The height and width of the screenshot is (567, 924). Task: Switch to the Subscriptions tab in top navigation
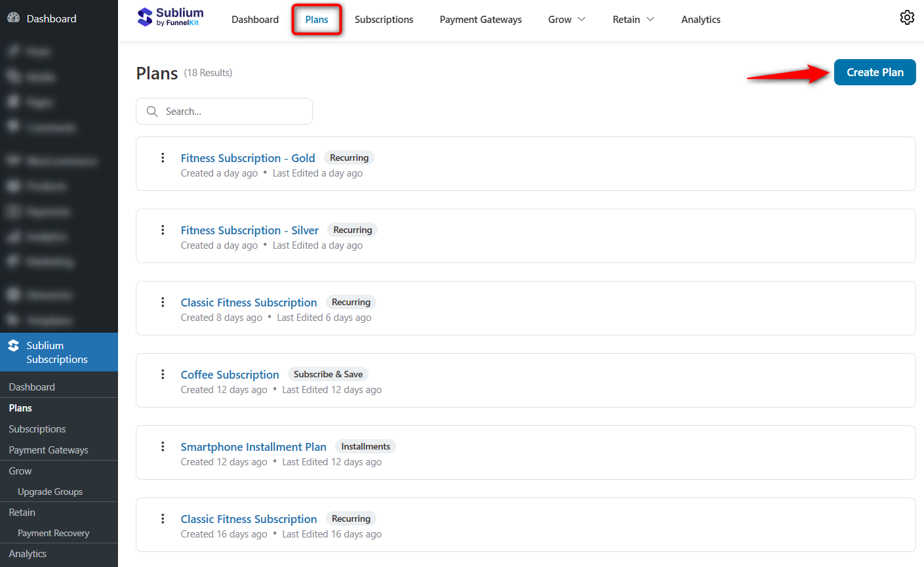(x=384, y=20)
